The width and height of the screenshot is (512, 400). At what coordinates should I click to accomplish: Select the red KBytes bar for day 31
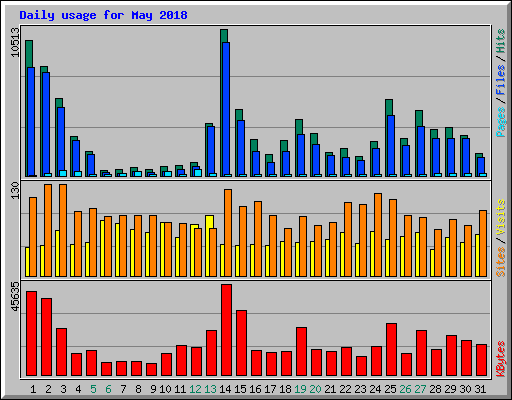point(481,360)
